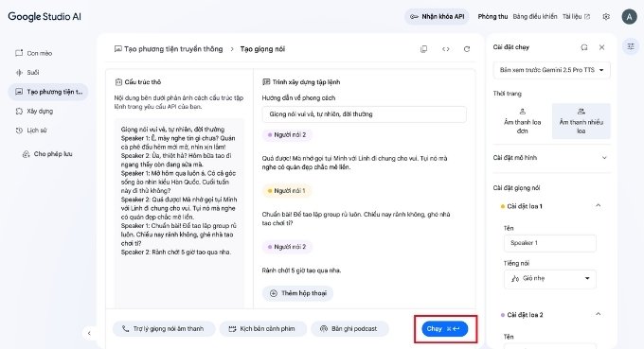Click the Google Studio AI logo

45,17
